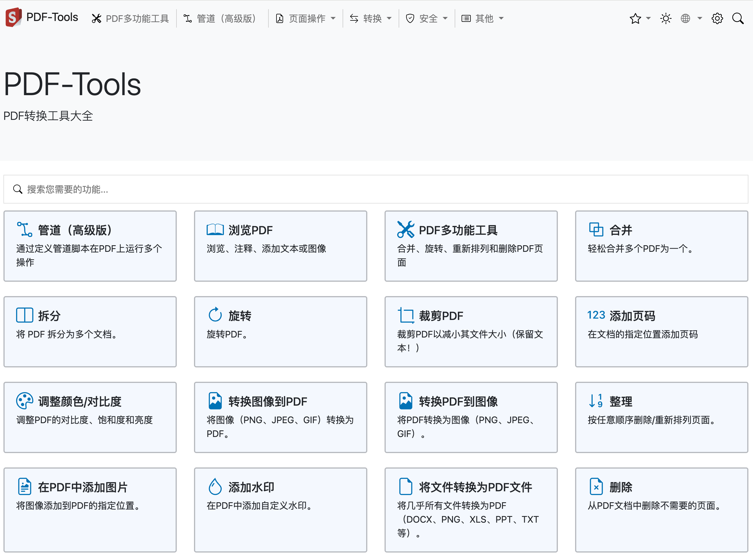The height and width of the screenshot is (560, 753).
Task: Focus the 搜索您需要的功能 search field
Action: (376, 189)
